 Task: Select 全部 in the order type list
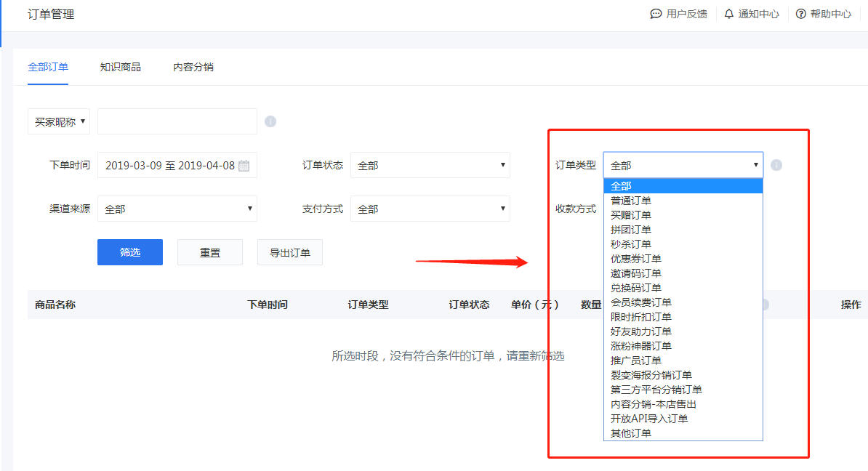tap(683, 186)
